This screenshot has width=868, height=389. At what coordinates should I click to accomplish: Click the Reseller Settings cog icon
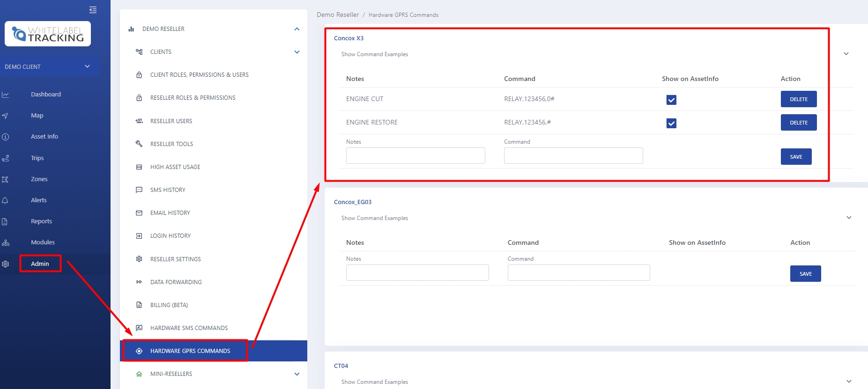pyautogui.click(x=139, y=259)
